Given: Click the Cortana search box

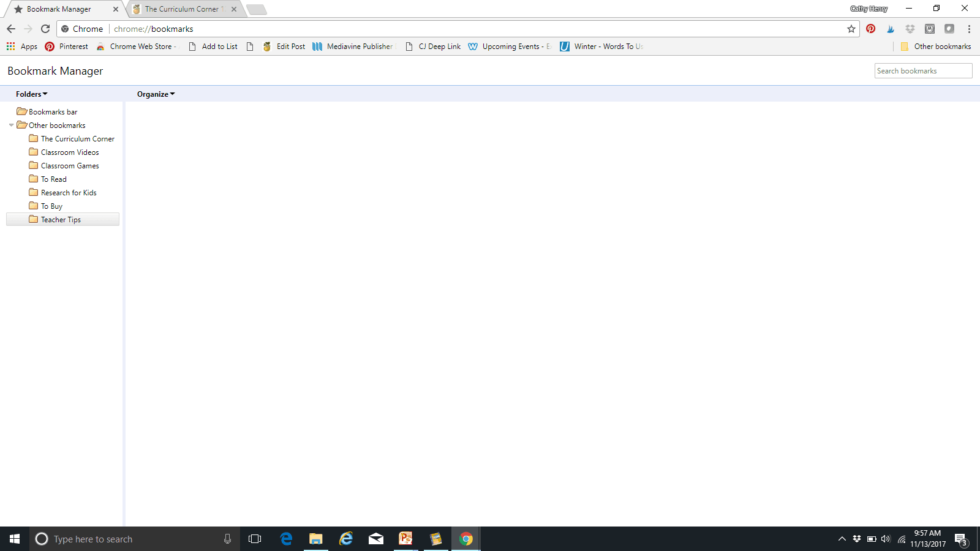Looking at the screenshot, I should 135,539.
